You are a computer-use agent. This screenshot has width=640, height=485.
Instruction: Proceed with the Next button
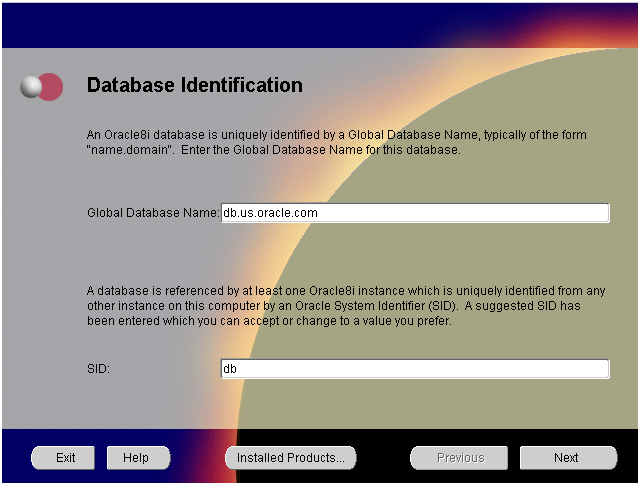click(568, 458)
